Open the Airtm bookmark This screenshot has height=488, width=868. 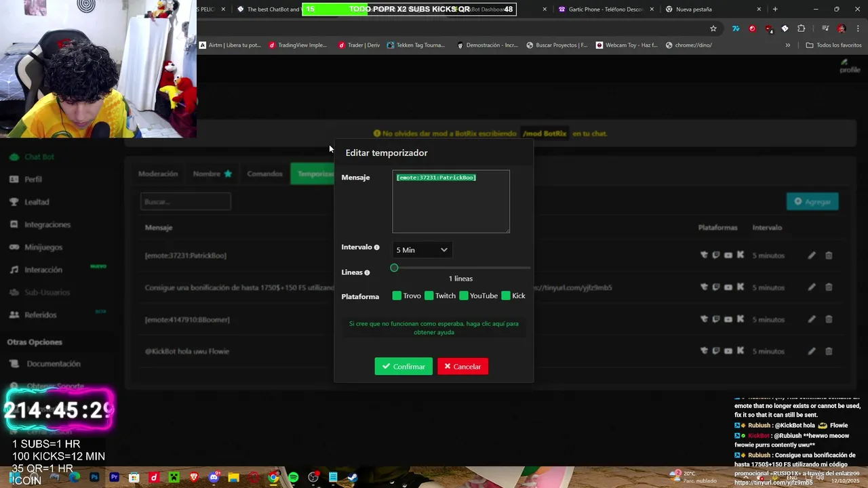230,45
